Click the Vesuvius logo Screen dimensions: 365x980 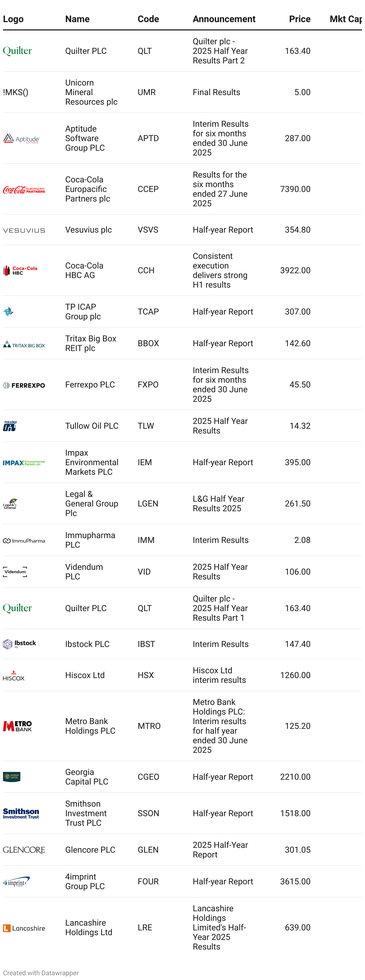pos(24,230)
